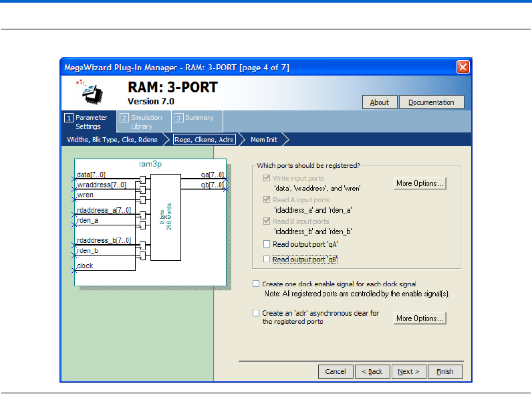532x394 pixels.
Task: Toggle the 'Write input ports' checkbox
Action: [267, 178]
